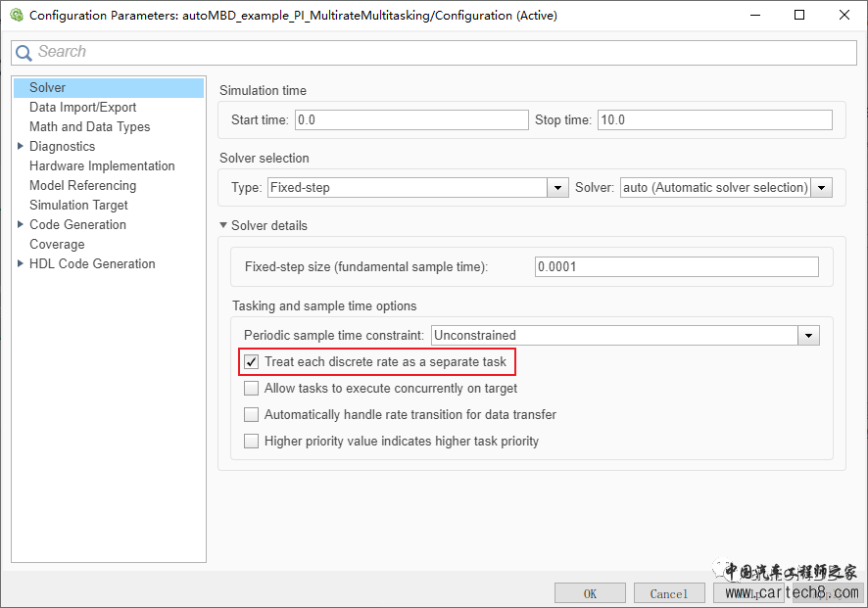
Task: Click the Stop time field
Action: 715,120
